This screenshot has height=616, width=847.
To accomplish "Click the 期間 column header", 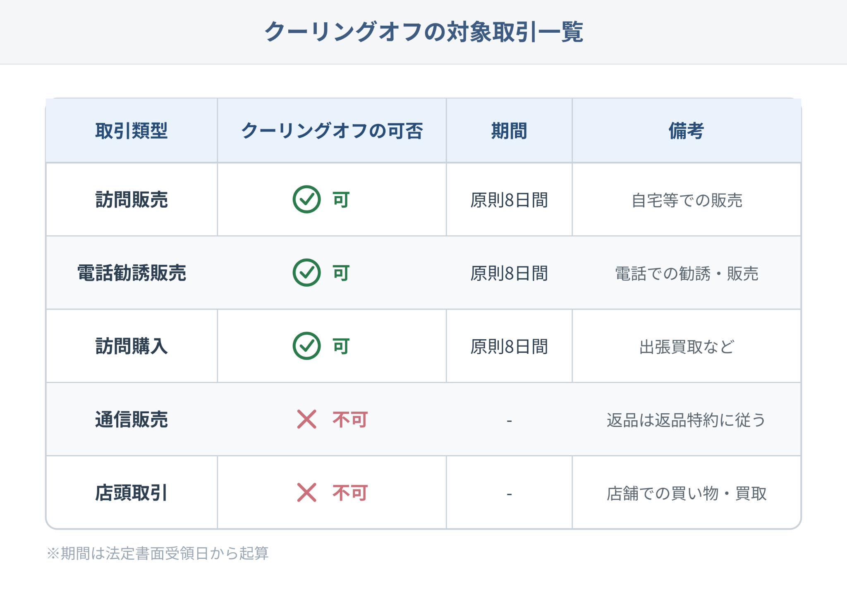I will (509, 131).
